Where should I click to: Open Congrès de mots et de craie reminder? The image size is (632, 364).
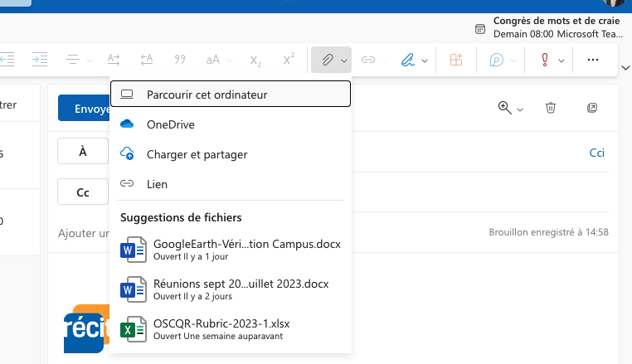557,27
